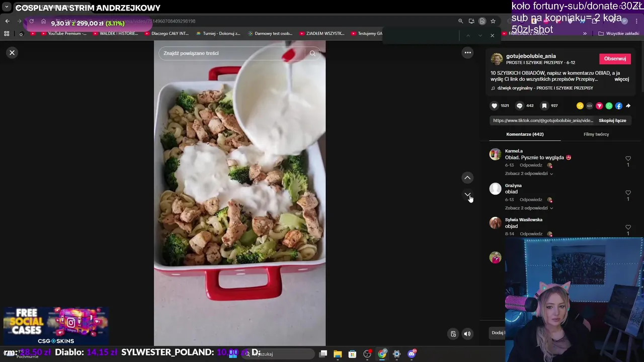Like Grażyna's comment
644x362 pixels.
pyautogui.click(x=628, y=193)
